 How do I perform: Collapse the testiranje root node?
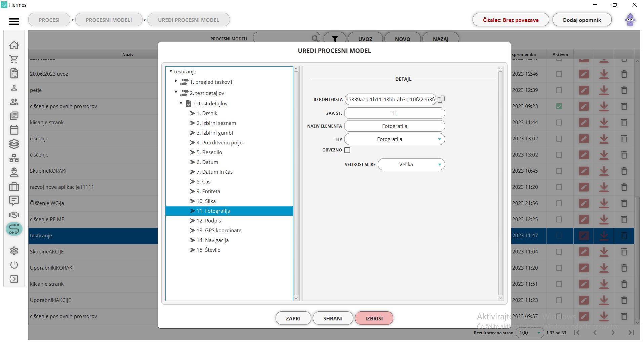[x=171, y=71]
